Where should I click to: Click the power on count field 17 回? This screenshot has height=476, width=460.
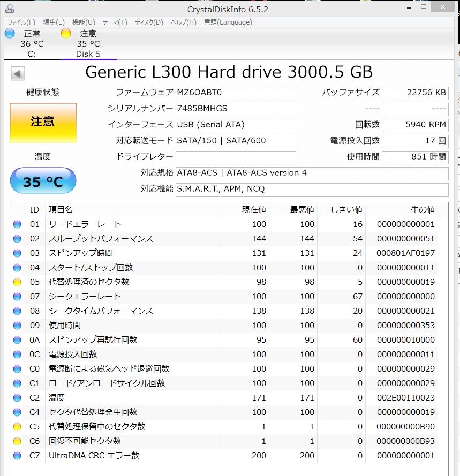point(415,141)
